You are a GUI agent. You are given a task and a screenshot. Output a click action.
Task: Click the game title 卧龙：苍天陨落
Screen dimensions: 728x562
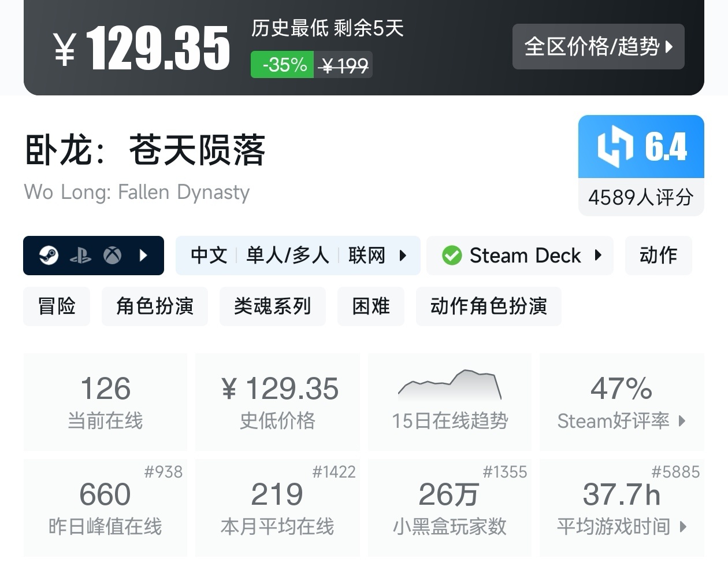(x=145, y=150)
